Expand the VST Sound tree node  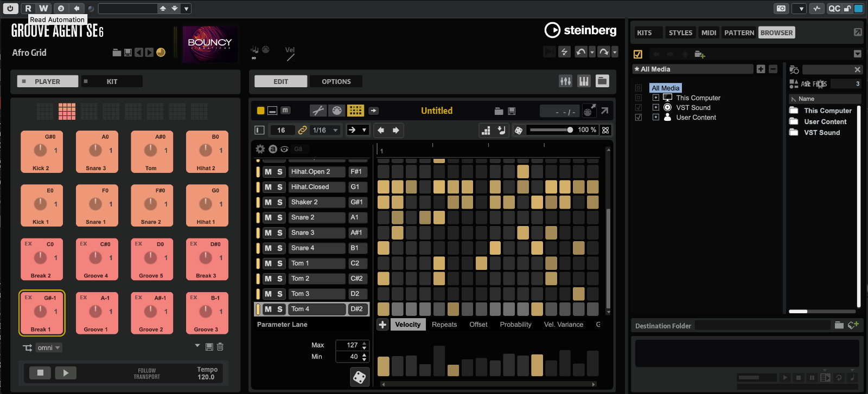pos(656,108)
